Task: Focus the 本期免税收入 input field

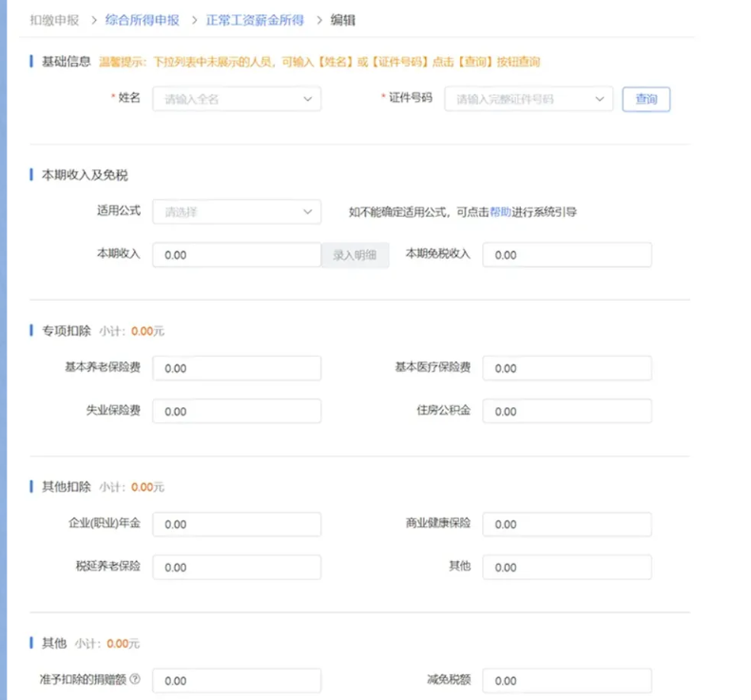Action: click(567, 255)
